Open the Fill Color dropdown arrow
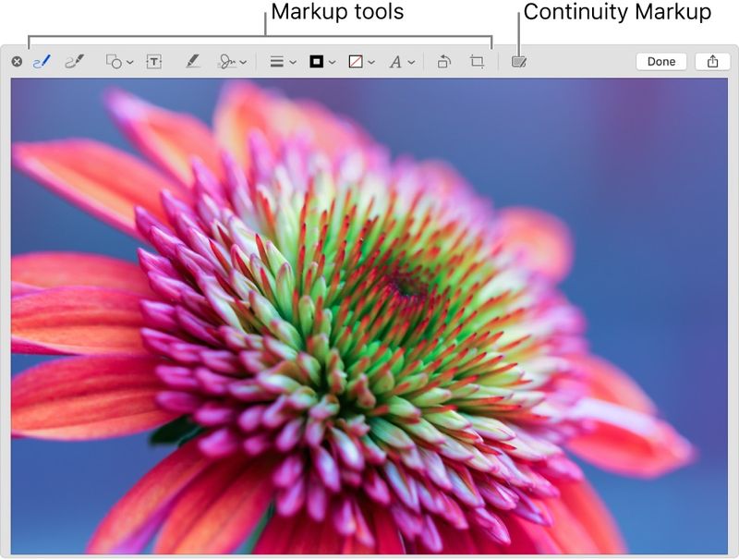This screenshot has width=739, height=560. (x=371, y=62)
